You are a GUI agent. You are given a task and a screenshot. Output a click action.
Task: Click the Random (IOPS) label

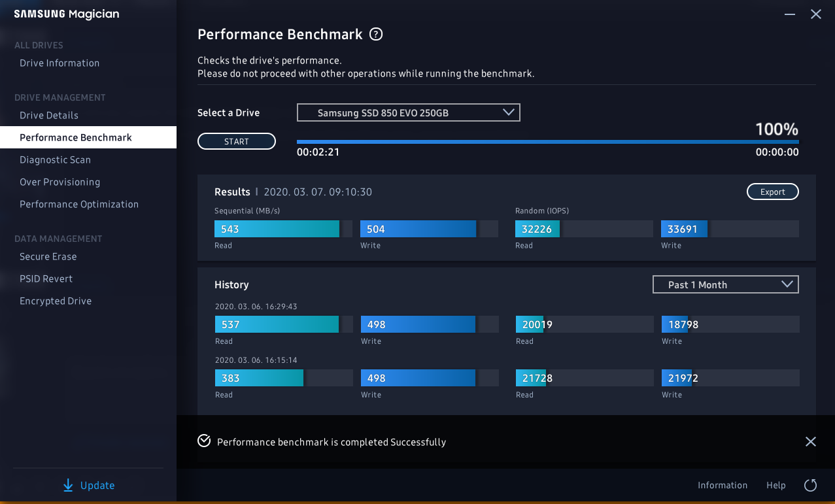coord(541,210)
